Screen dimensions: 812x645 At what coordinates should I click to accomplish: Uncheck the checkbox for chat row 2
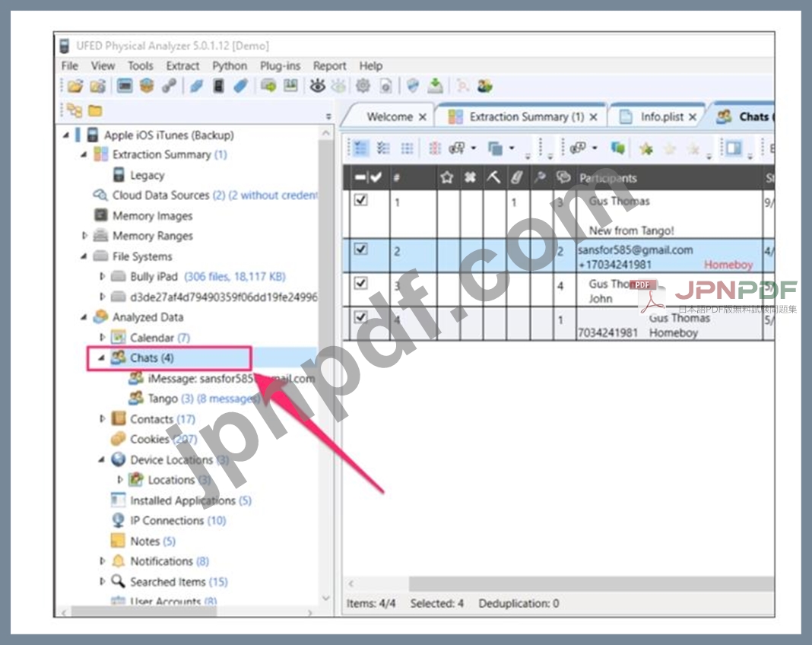[x=361, y=249]
